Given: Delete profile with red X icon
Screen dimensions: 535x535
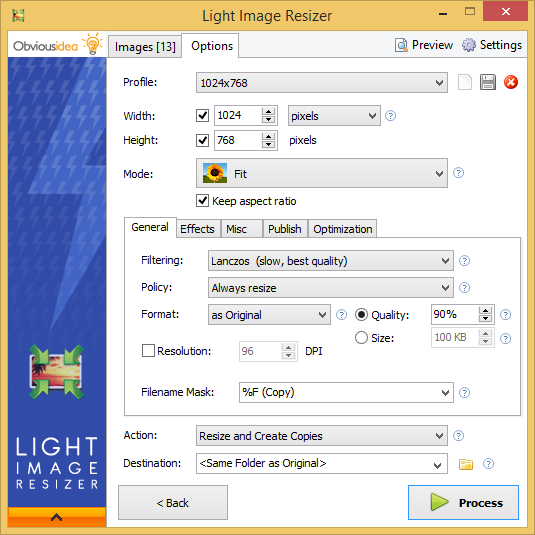Looking at the screenshot, I should pyautogui.click(x=511, y=82).
